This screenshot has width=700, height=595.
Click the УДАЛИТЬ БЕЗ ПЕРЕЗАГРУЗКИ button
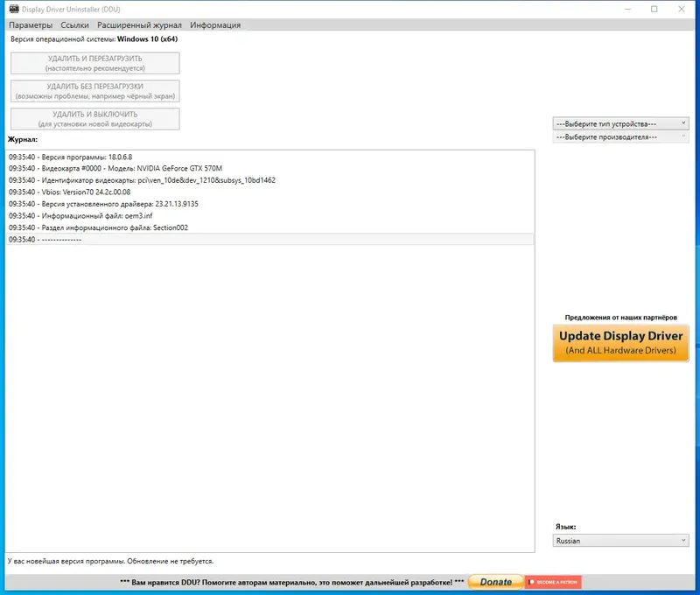pos(94,91)
